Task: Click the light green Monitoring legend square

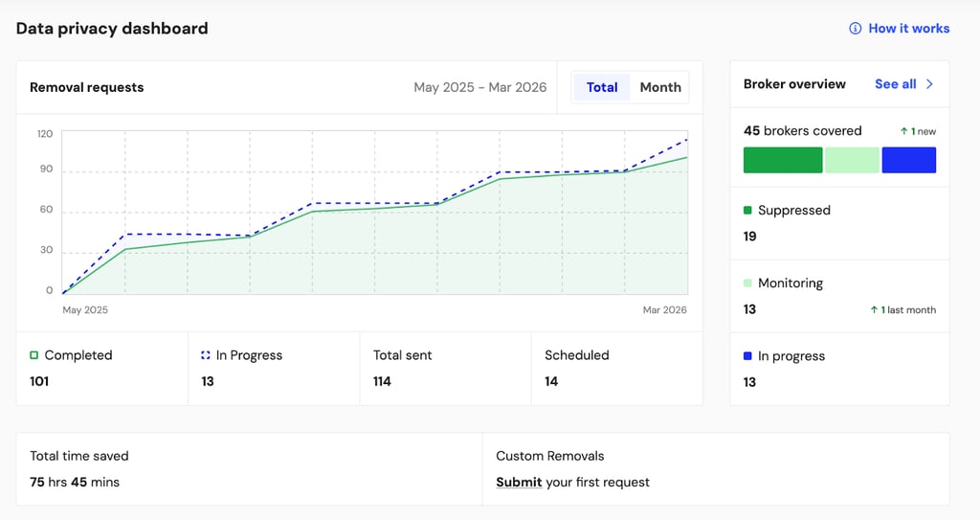Action: click(x=747, y=283)
